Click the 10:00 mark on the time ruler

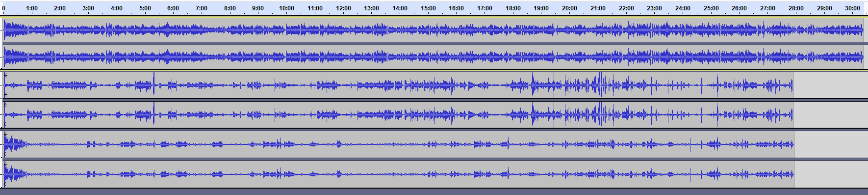click(x=286, y=8)
